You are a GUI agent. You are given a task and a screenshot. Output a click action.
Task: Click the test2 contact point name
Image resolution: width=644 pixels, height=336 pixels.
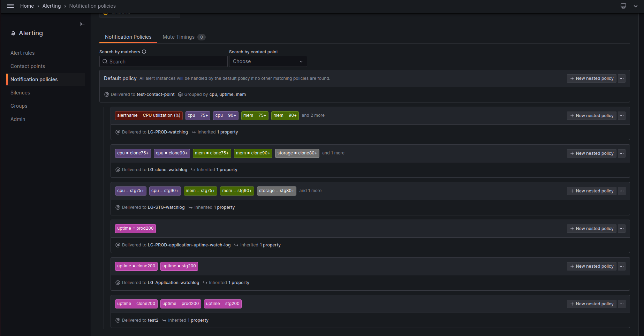[x=153, y=320]
